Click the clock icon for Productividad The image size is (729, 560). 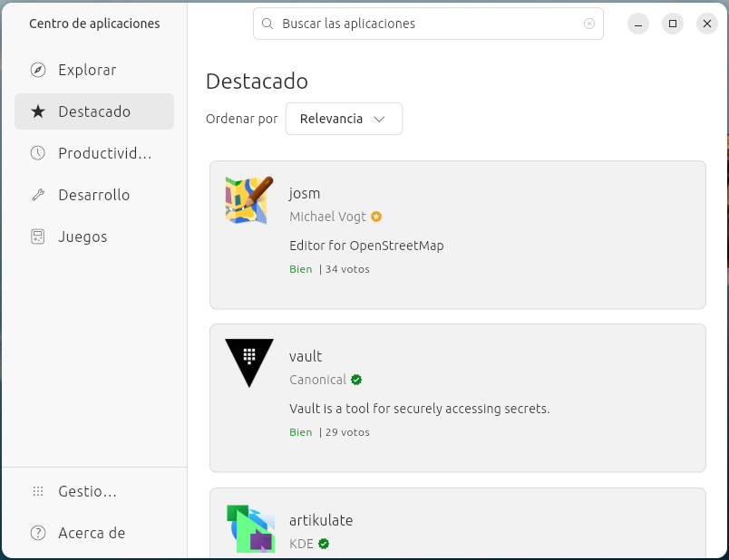tap(37, 153)
